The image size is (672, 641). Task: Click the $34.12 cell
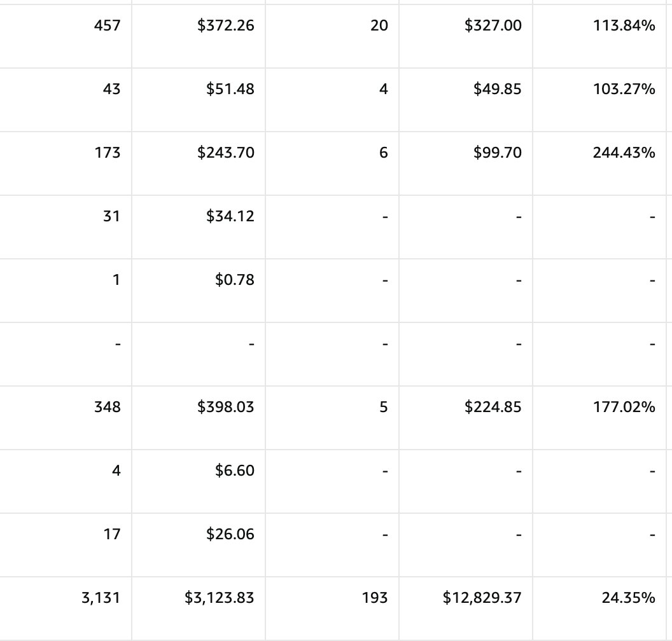[199, 227]
